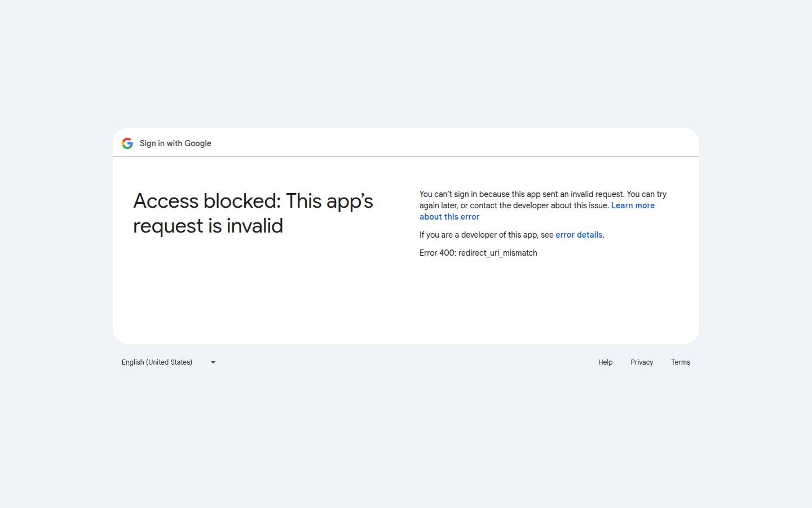The height and width of the screenshot is (508, 812).
Task: Click the "redirect_uri_mismatch" error code
Action: coord(498,253)
